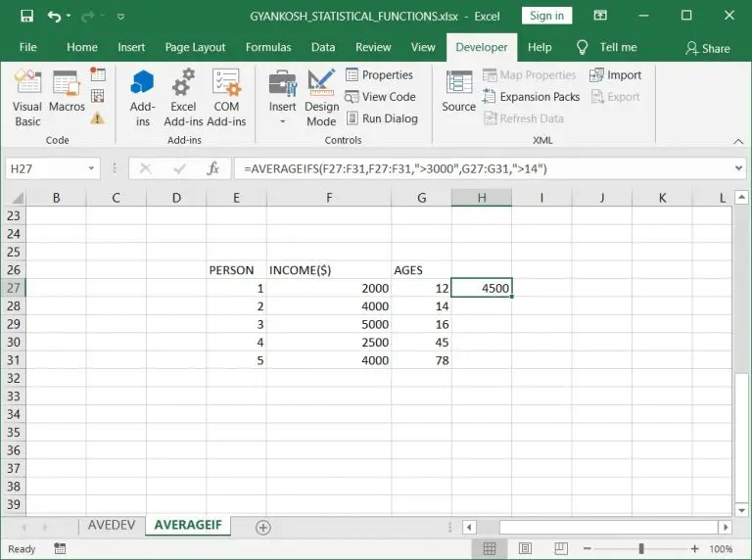Select cell H27 containing 4500

click(x=482, y=288)
